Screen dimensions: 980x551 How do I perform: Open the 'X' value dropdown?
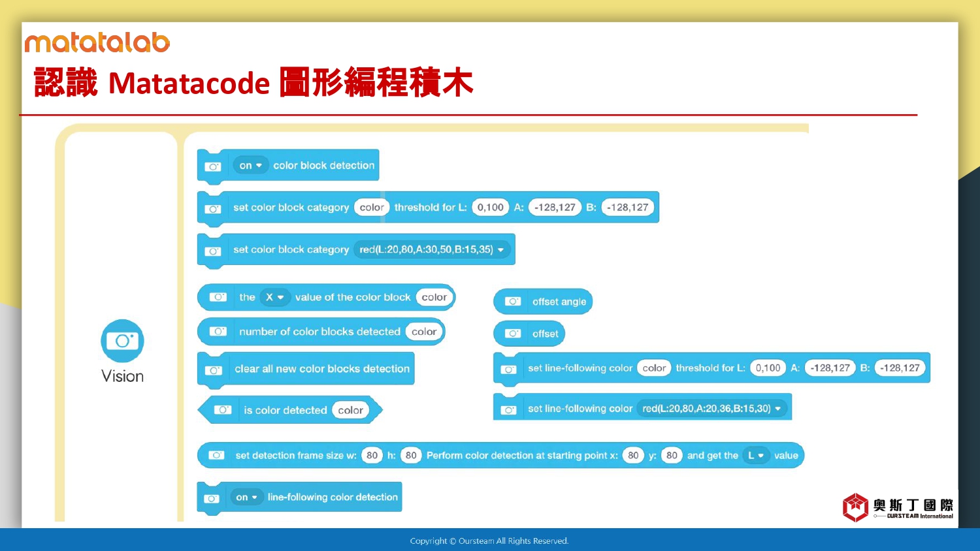tap(274, 297)
